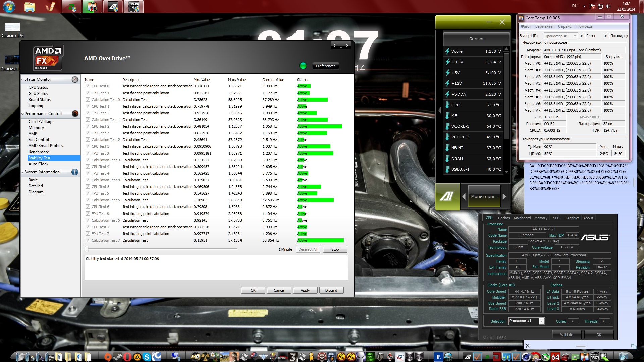Click the AI Suite logo button
The width and height of the screenshot is (644, 362).
447,196
